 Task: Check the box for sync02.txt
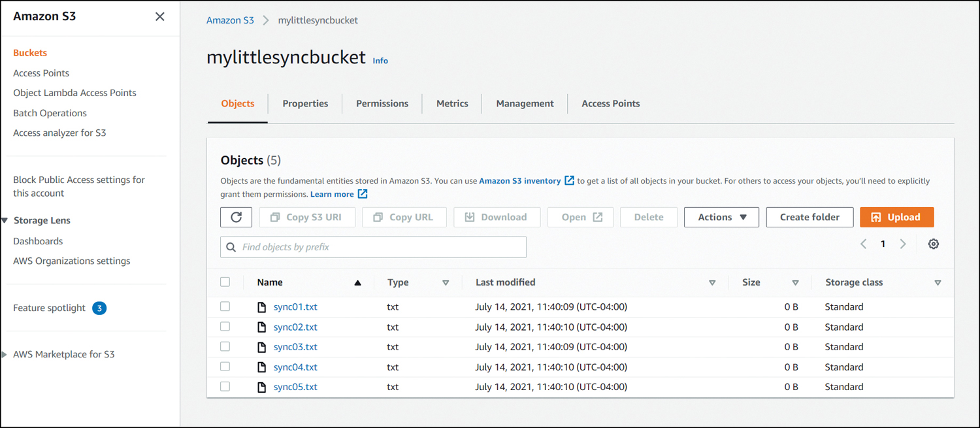click(225, 327)
